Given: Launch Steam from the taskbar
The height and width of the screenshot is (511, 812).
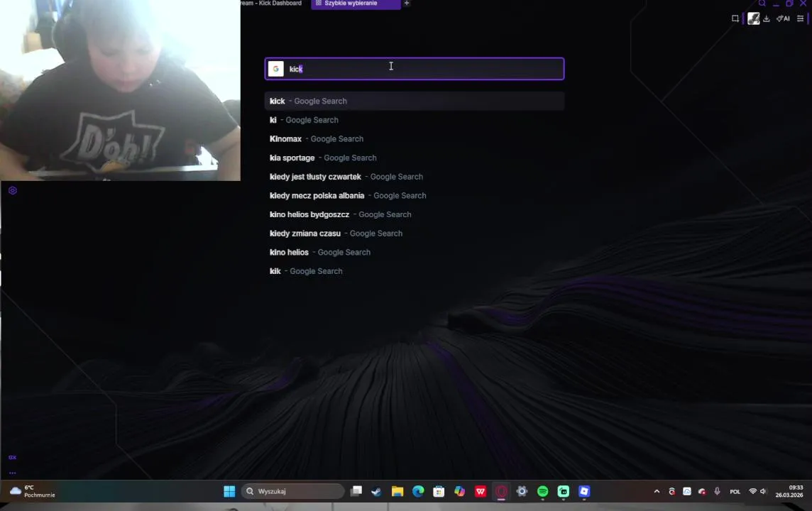Looking at the screenshot, I should click(x=376, y=491).
